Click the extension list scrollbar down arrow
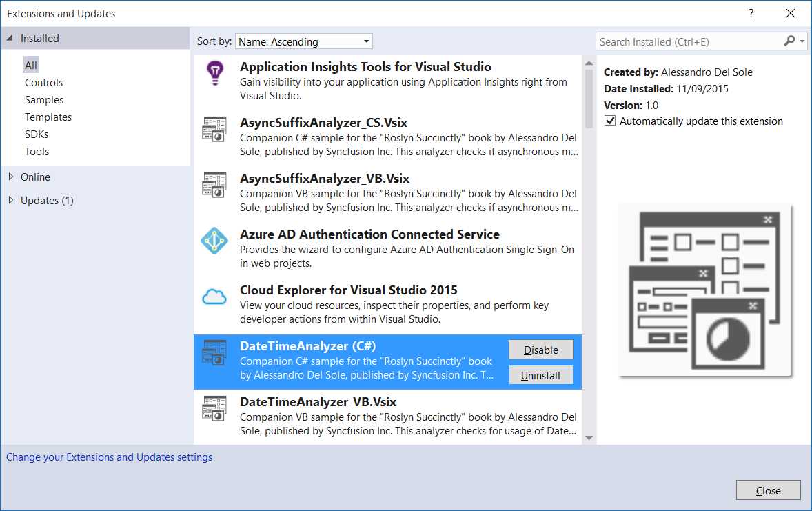The width and height of the screenshot is (812, 511). (x=588, y=437)
